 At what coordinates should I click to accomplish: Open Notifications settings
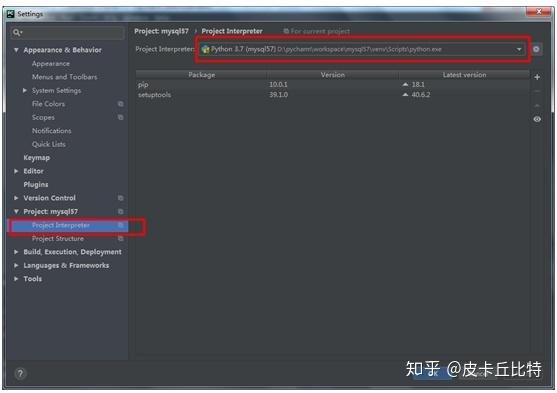coord(52,131)
